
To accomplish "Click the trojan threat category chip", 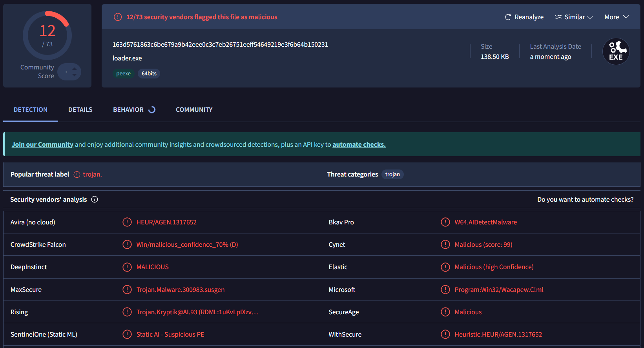I will click(x=392, y=174).
